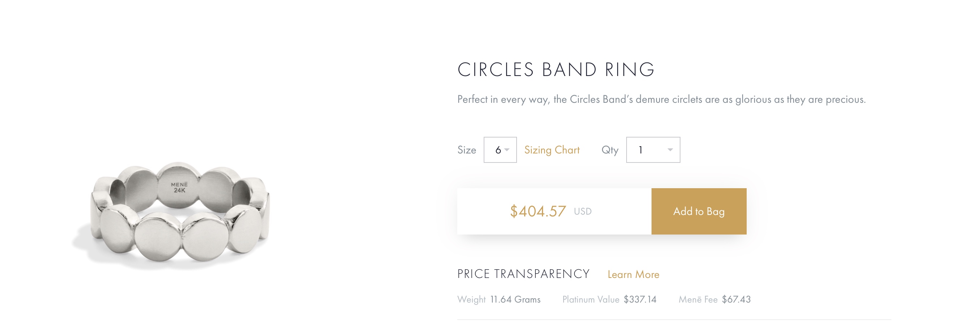Click the Menē Fee $67.43 text
Image resolution: width=980 pixels, height=325 pixels.
pyautogui.click(x=736, y=300)
